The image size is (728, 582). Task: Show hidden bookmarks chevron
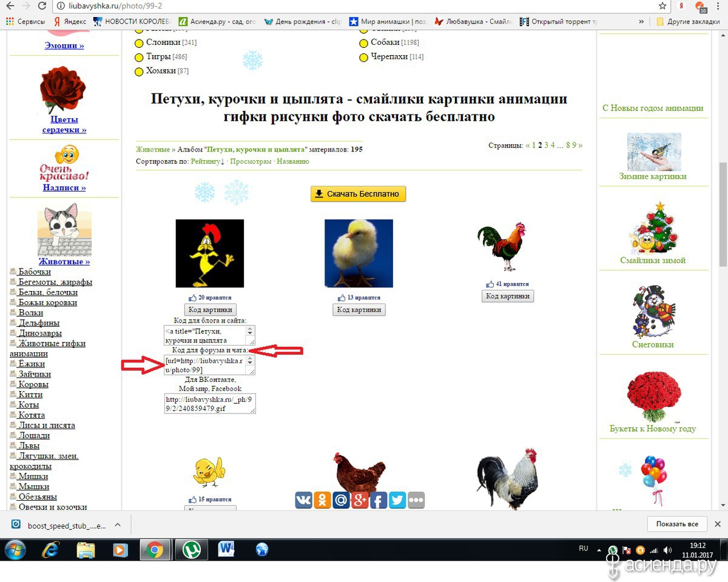click(642, 21)
